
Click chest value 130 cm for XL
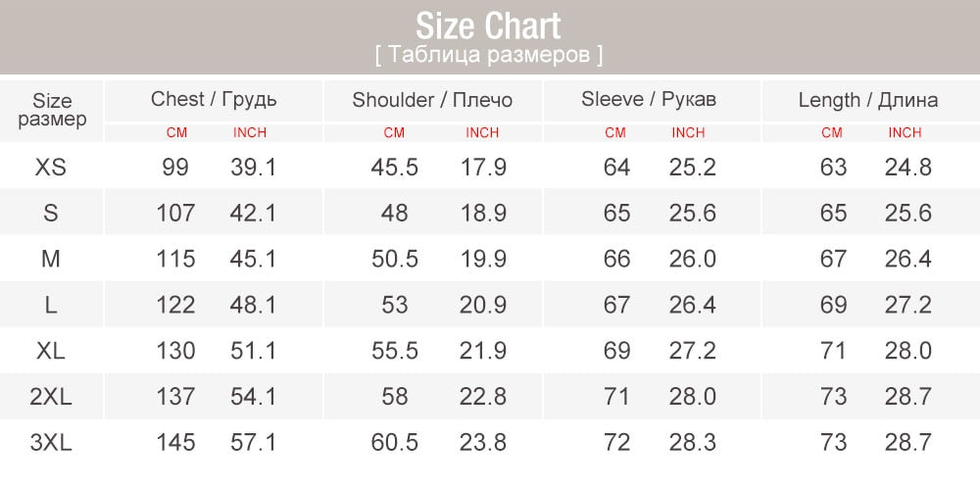click(175, 351)
